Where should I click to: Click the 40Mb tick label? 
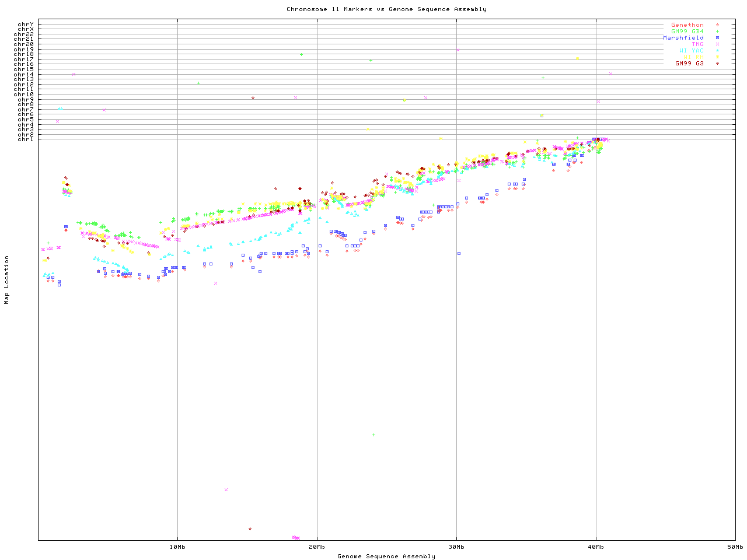pos(596,547)
